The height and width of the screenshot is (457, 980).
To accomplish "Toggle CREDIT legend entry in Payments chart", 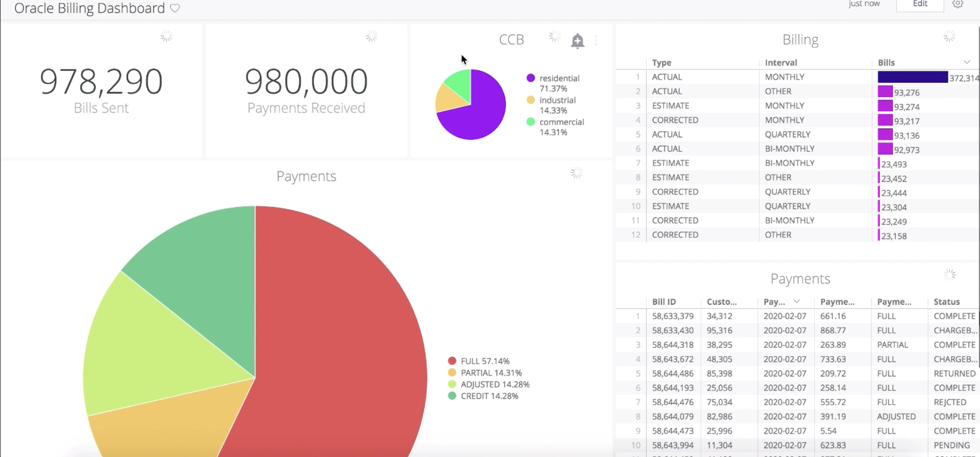I will coord(483,396).
